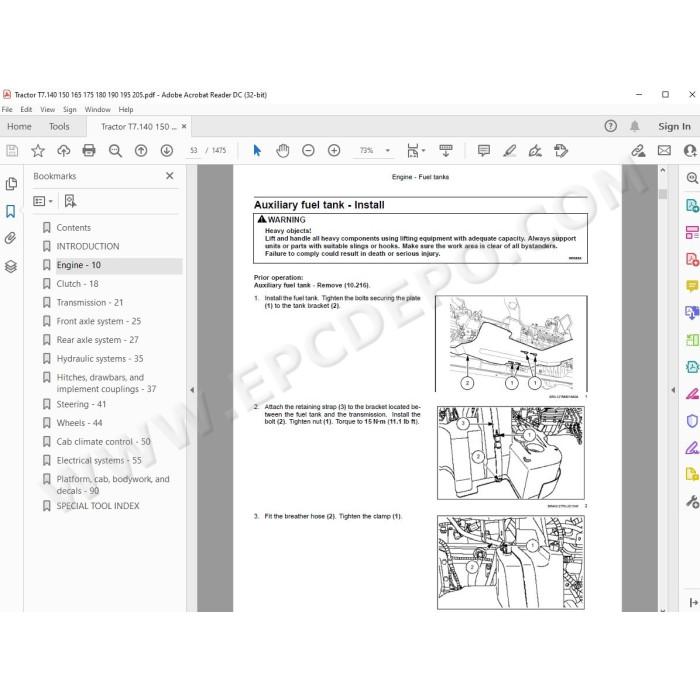Open the Clutch - 18 bookmark

pos(77,284)
